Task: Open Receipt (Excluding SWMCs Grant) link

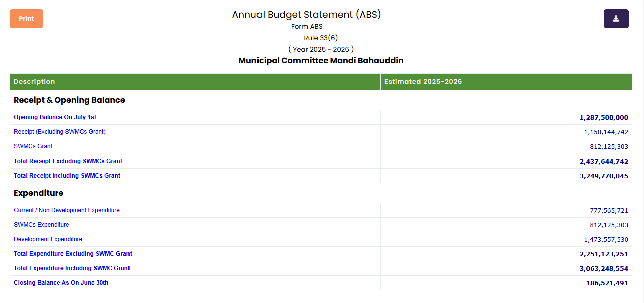Action: coord(59,132)
